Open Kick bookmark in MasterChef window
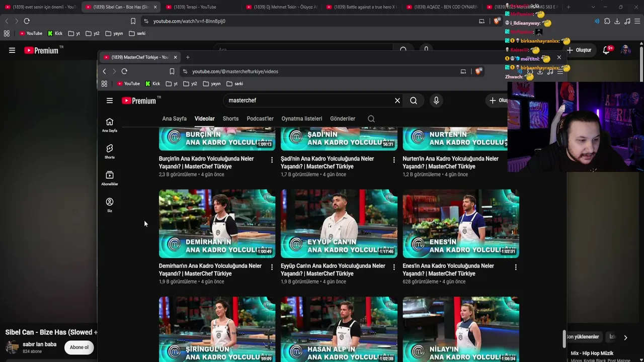Image resolution: width=644 pixels, height=362 pixels. tap(152, 83)
